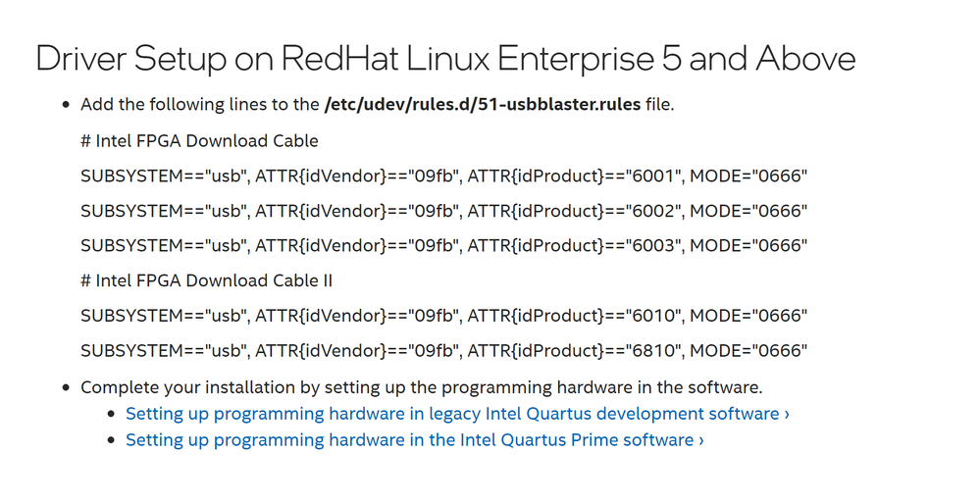This screenshot has width=980, height=504.
Task: Click the Driver Setup on RedHat heading
Action: coord(445,59)
